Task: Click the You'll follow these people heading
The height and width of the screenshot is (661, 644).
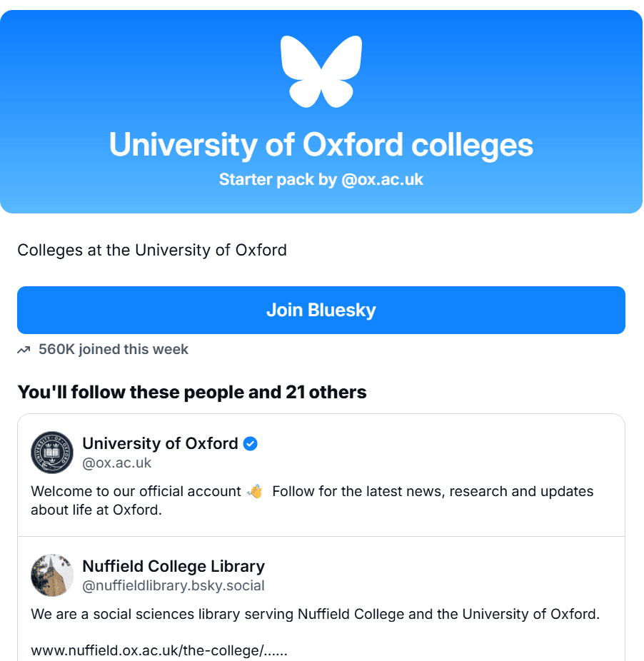Action: pos(192,392)
